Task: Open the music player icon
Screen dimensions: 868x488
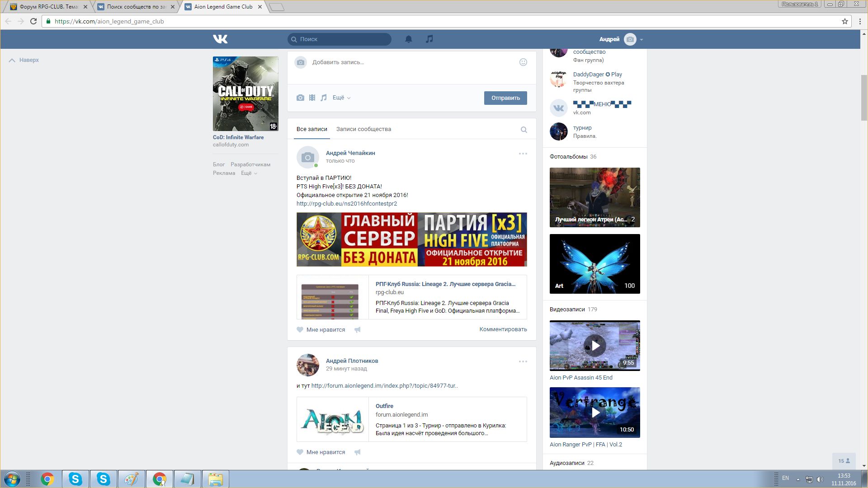Action: 429,39
